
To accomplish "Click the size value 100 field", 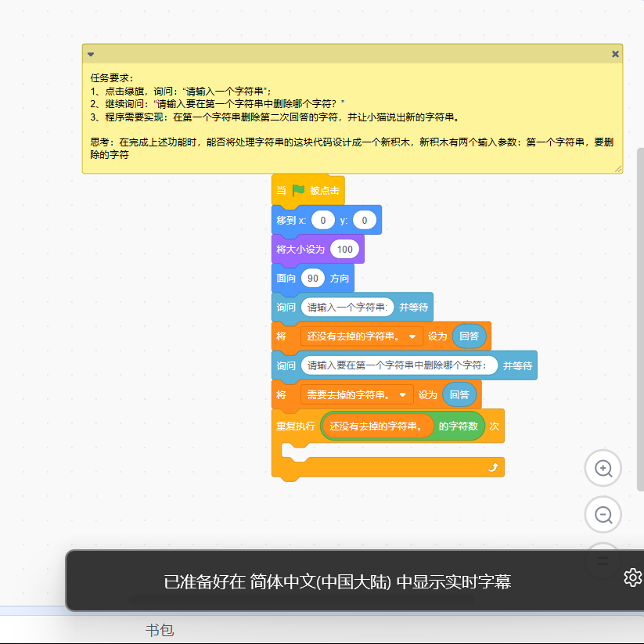I will tap(344, 250).
